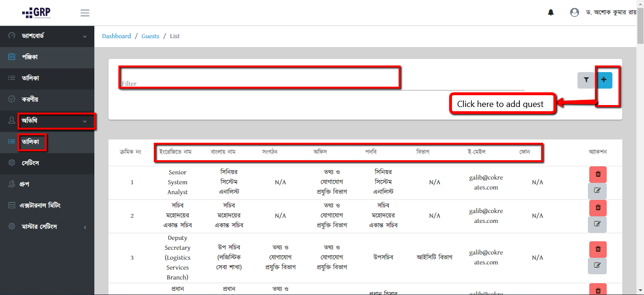The height and width of the screenshot is (295, 644).
Task: Click the অতিথি person icon
Action: click(12, 121)
